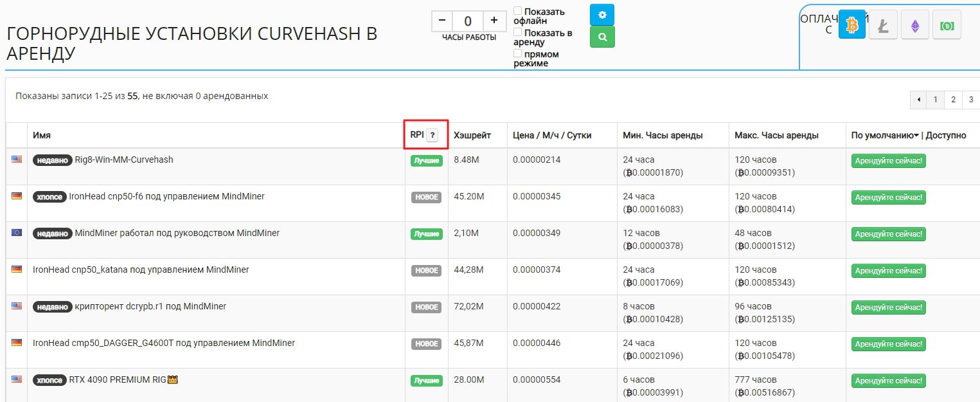This screenshot has height=402, width=980.
Task: Click 'хпопсе' badge on RTX 4090 row
Action: [49, 380]
